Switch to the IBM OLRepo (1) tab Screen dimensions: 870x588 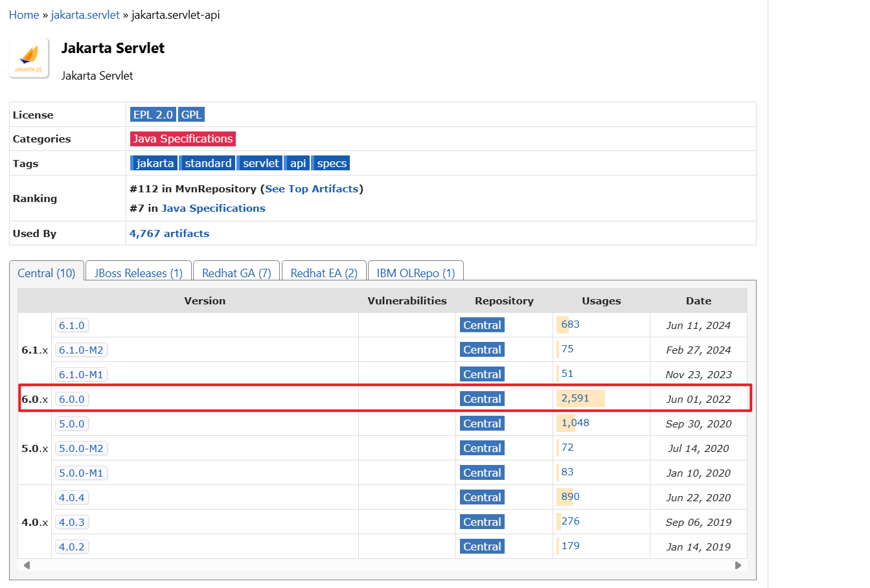[x=416, y=273]
